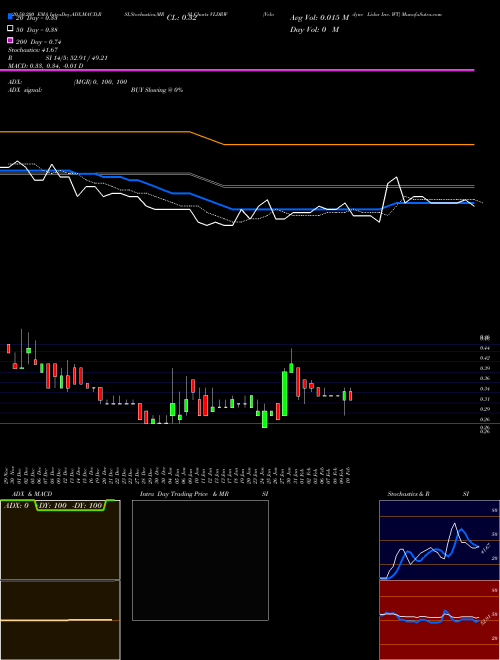Select the '(MGR) 0, 100, 100' ADX values
The width and height of the screenshot is (500, 660).
point(100,82)
